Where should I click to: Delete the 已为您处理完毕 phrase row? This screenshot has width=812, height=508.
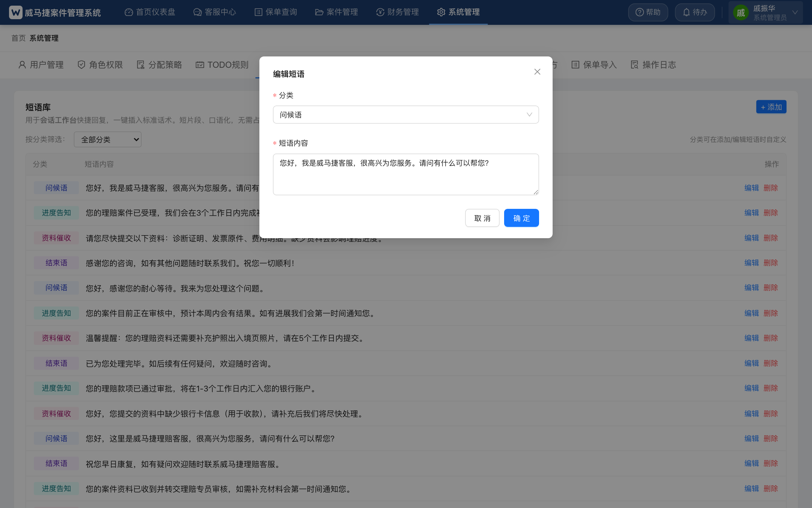(x=771, y=363)
